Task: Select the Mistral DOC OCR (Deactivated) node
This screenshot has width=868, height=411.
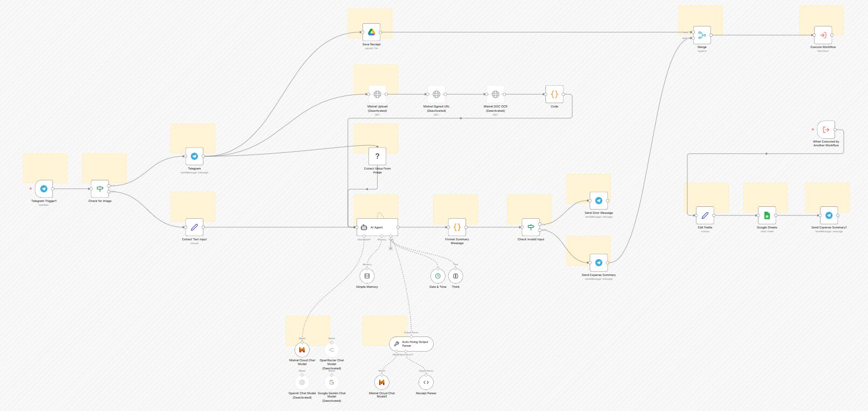Action: click(x=495, y=94)
